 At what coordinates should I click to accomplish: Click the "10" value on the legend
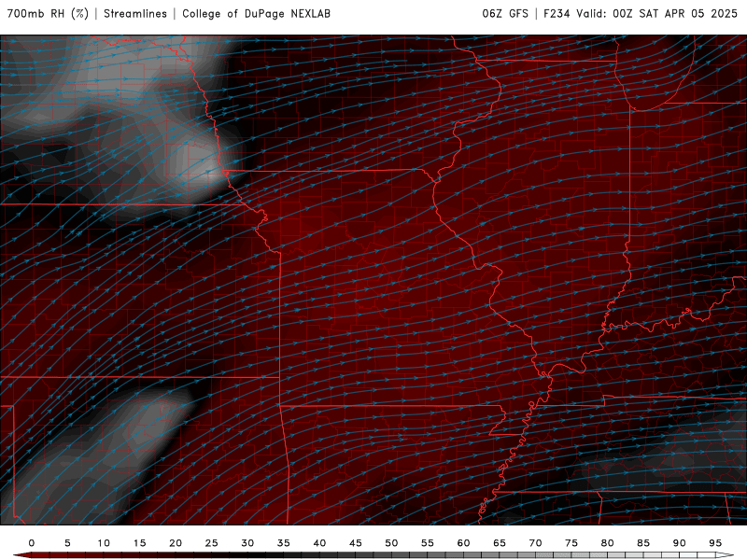pos(104,543)
